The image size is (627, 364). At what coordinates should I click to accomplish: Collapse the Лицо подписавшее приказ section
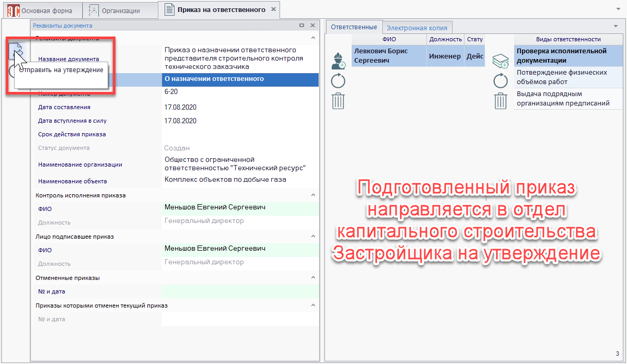(x=313, y=237)
